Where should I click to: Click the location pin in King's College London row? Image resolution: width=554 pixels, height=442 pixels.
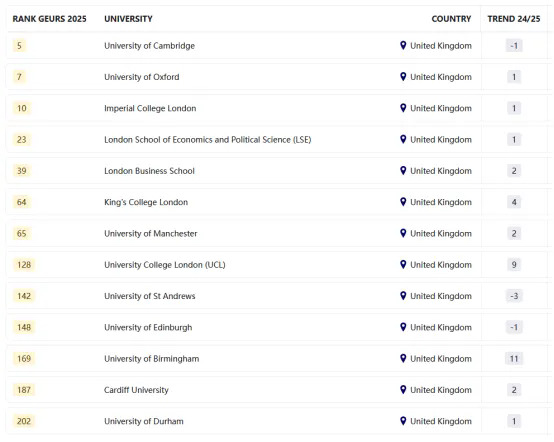click(403, 202)
